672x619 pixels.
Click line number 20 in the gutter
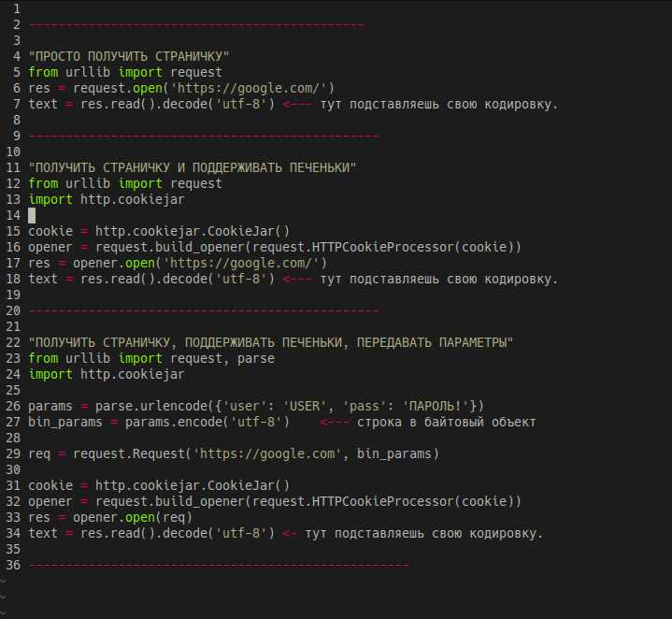coord(13,310)
